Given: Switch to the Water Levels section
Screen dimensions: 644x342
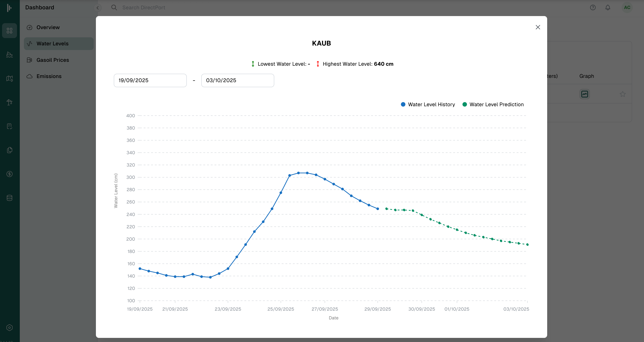Looking at the screenshot, I should tap(52, 43).
